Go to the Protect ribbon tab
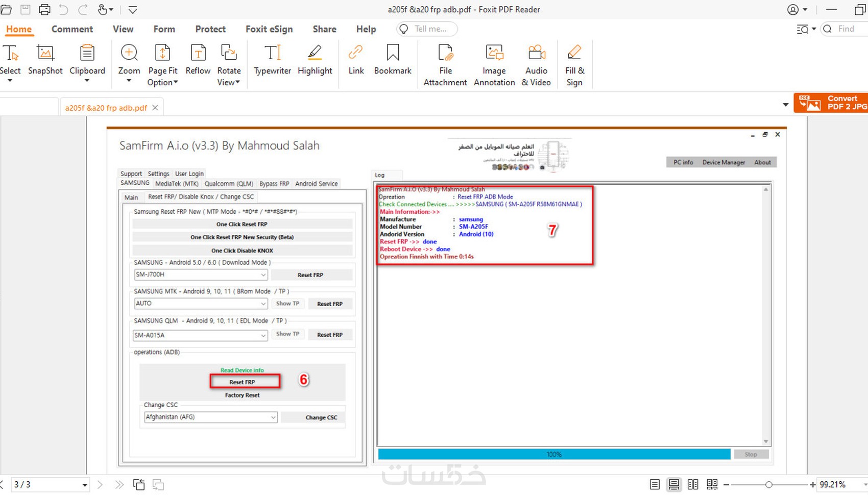The width and height of the screenshot is (868, 495). point(210,29)
